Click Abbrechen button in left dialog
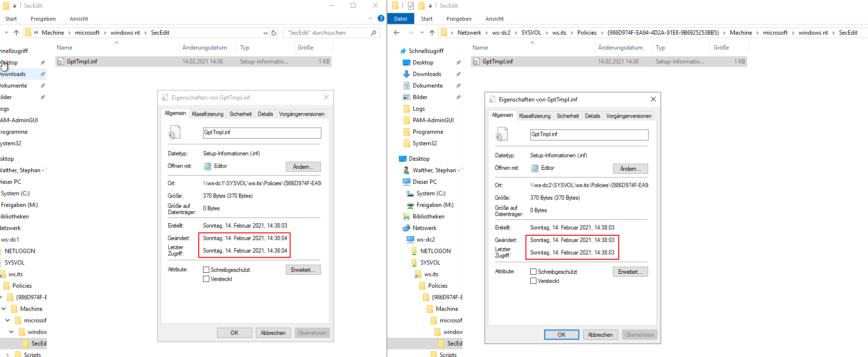Screen dimensions: 868x357 [273, 333]
